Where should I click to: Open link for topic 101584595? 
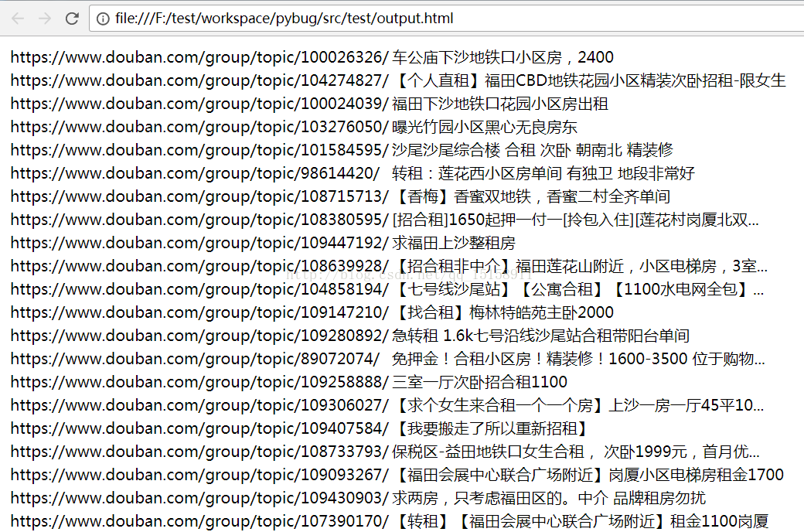[199, 150]
